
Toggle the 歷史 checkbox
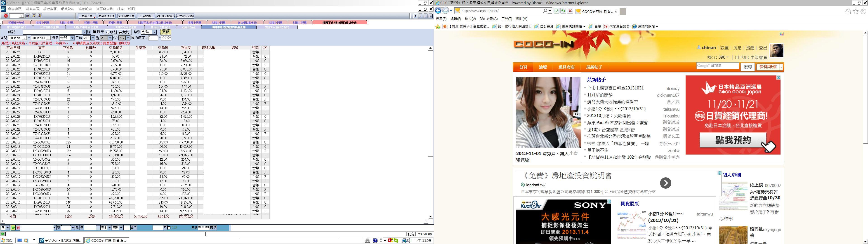pos(95,32)
